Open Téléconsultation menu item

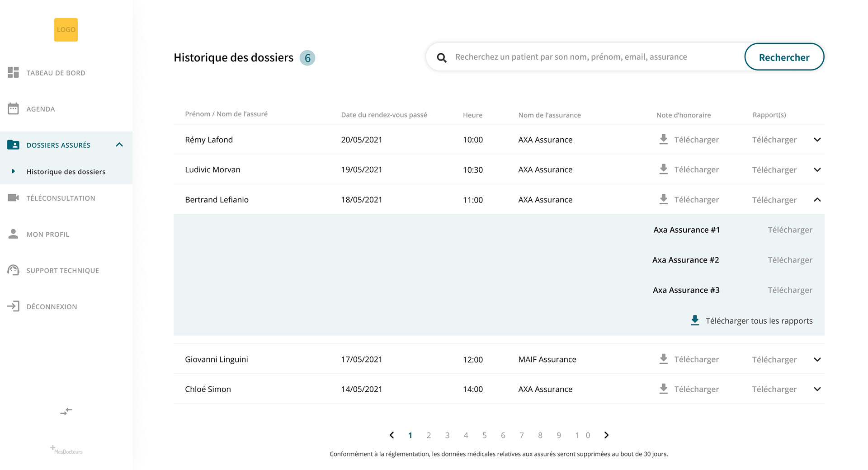(x=61, y=198)
